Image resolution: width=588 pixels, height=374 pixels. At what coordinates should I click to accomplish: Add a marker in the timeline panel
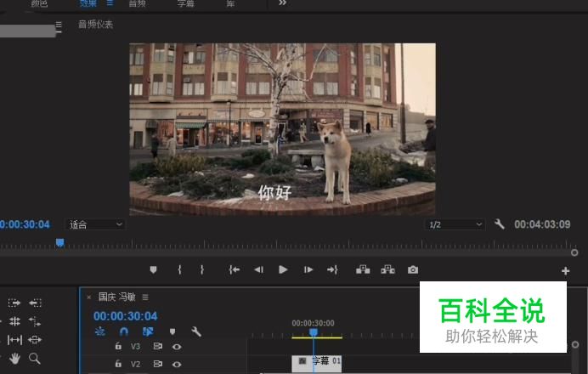click(172, 331)
